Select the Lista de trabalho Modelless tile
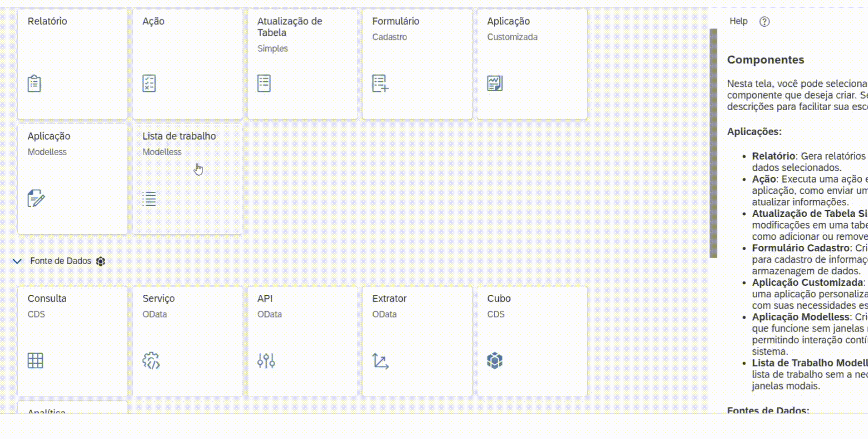868x439 pixels. point(187,179)
